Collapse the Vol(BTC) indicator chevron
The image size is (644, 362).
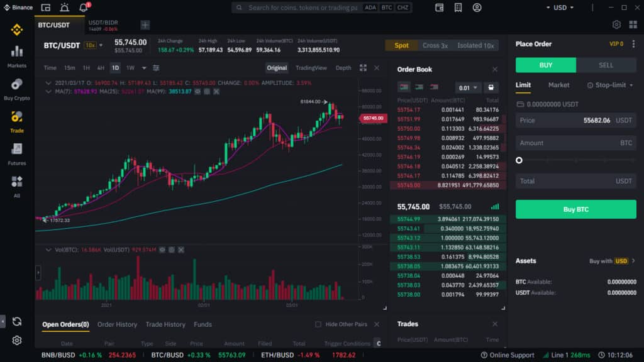coord(48,250)
